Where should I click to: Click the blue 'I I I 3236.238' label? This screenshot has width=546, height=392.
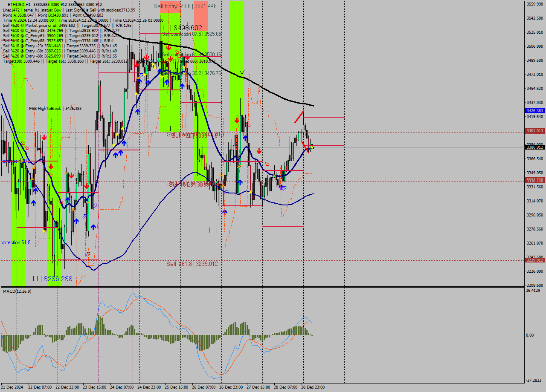tap(52, 279)
